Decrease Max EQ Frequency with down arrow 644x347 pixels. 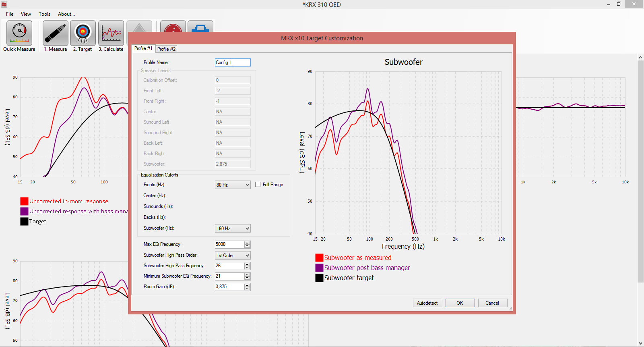(247, 246)
